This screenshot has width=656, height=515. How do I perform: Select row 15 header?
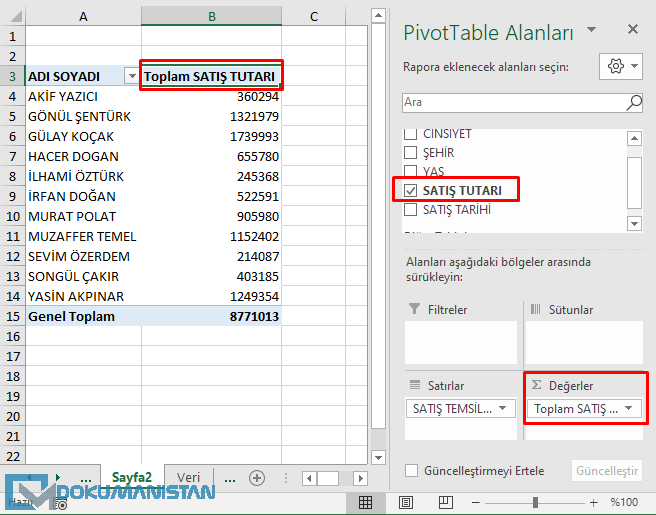(x=13, y=316)
